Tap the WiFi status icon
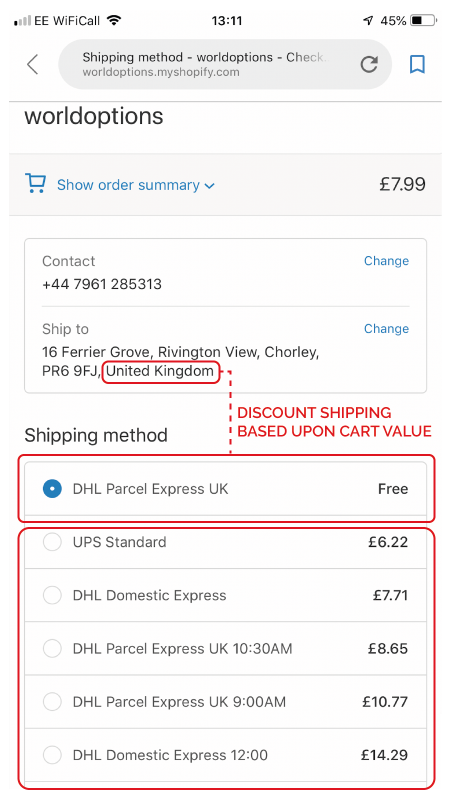This screenshot has width=450, height=800. click(x=114, y=20)
